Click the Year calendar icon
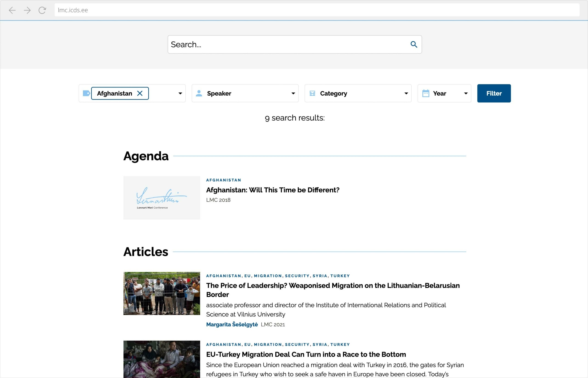 point(425,93)
